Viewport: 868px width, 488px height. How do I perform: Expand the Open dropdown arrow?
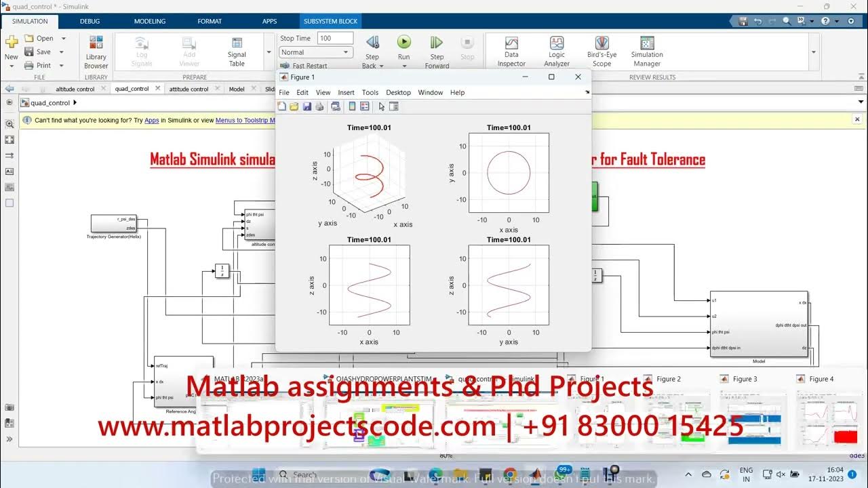[x=63, y=39]
